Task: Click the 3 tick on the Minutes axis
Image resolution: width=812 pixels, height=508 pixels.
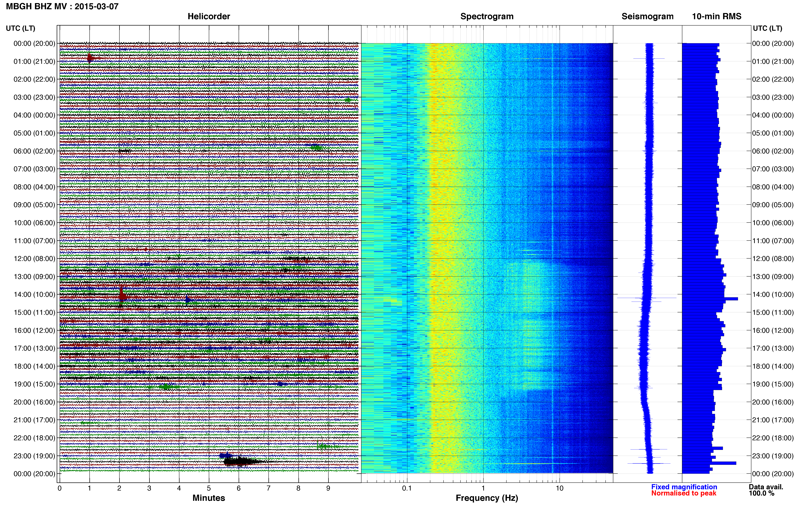Action: tap(149, 488)
